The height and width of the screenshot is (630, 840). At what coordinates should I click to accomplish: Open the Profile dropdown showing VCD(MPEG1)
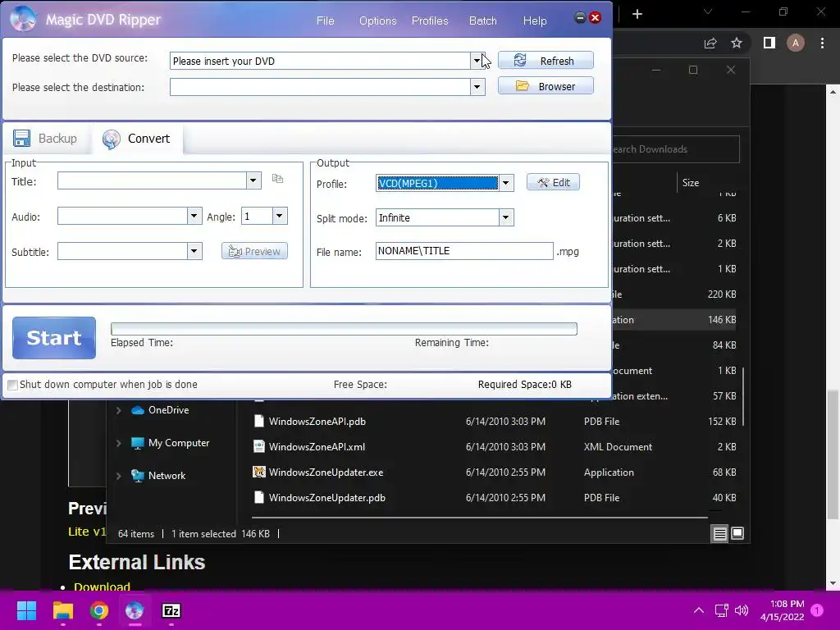(505, 183)
